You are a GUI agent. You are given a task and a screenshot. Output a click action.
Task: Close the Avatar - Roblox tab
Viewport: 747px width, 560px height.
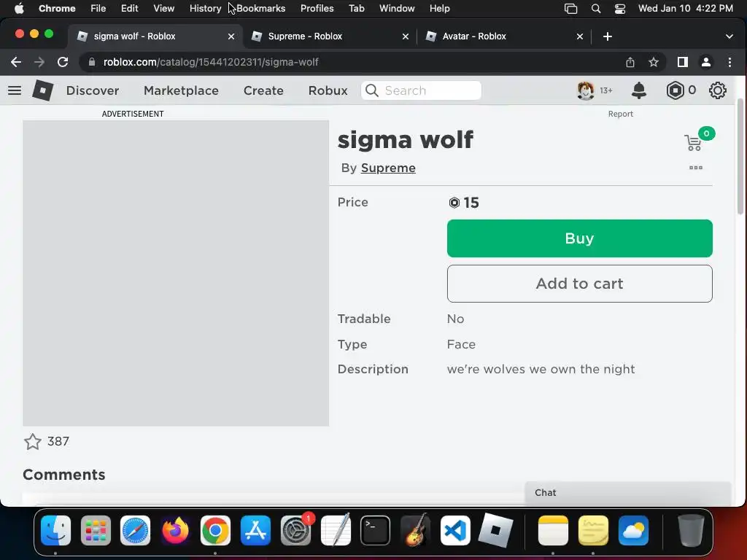[x=580, y=36]
